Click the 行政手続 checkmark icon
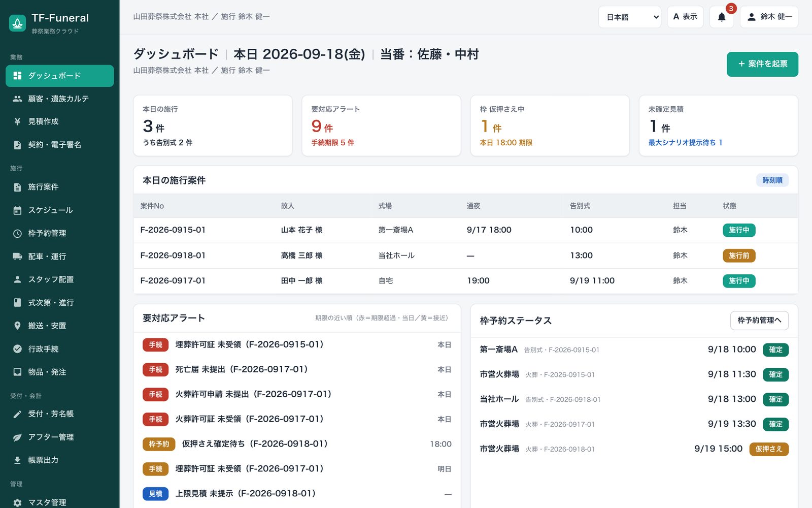The width and height of the screenshot is (812, 508). [x=17, y=349]
